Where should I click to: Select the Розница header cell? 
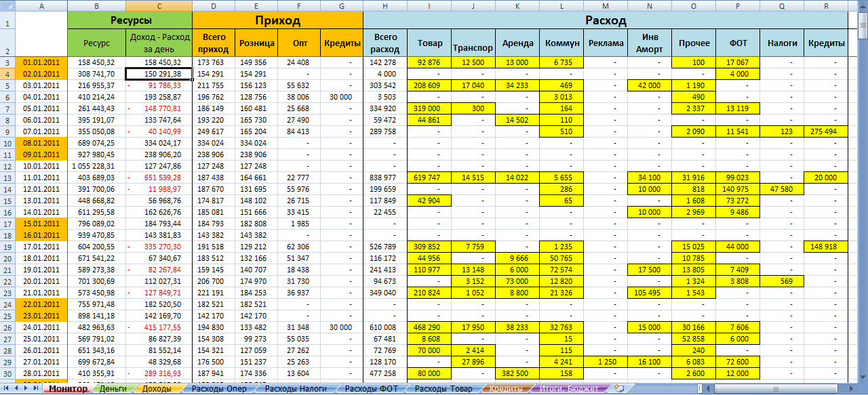[x=256, y=43]
